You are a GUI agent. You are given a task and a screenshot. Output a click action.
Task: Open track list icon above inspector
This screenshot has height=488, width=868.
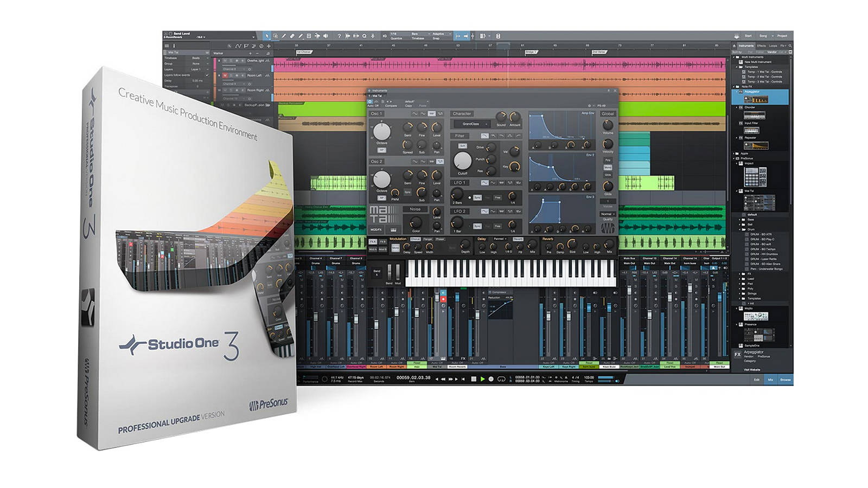(x=167, y=46)
